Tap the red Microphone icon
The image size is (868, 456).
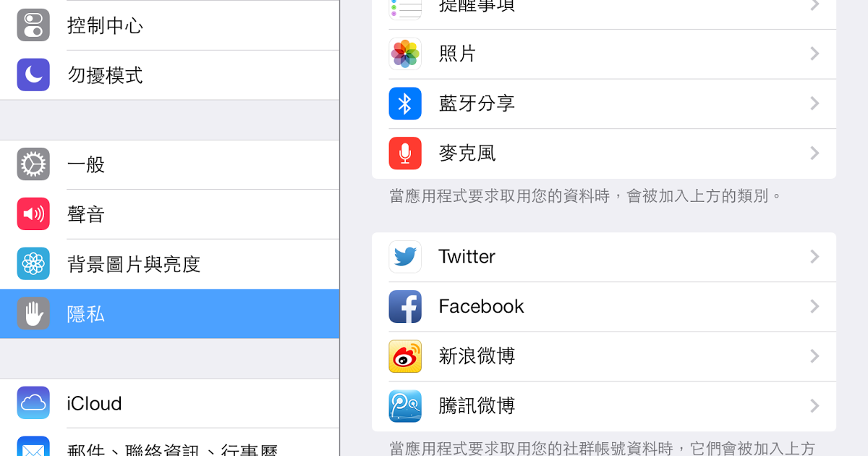click(x=405, y=153)
